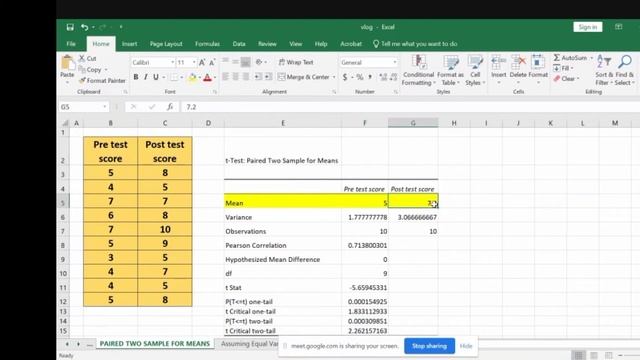640x360 pixels.
Task: Switch to the Review tab
Action: [267, 44]
